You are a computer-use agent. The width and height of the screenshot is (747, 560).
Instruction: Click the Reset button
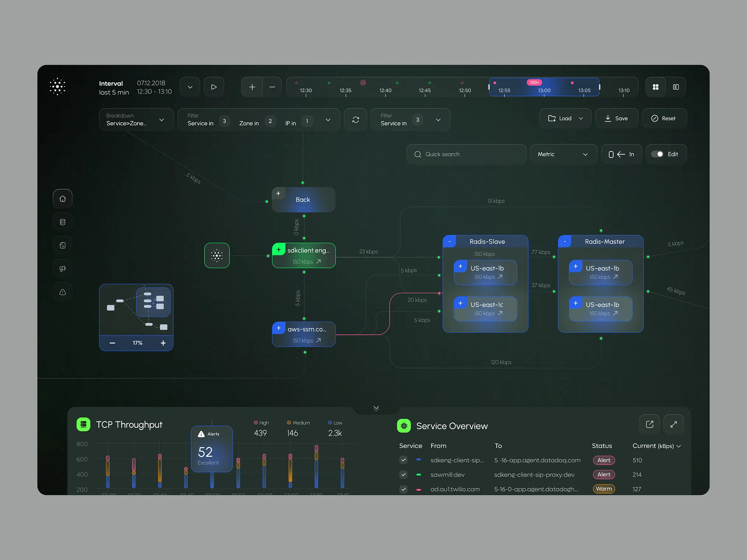coord(664,118)
